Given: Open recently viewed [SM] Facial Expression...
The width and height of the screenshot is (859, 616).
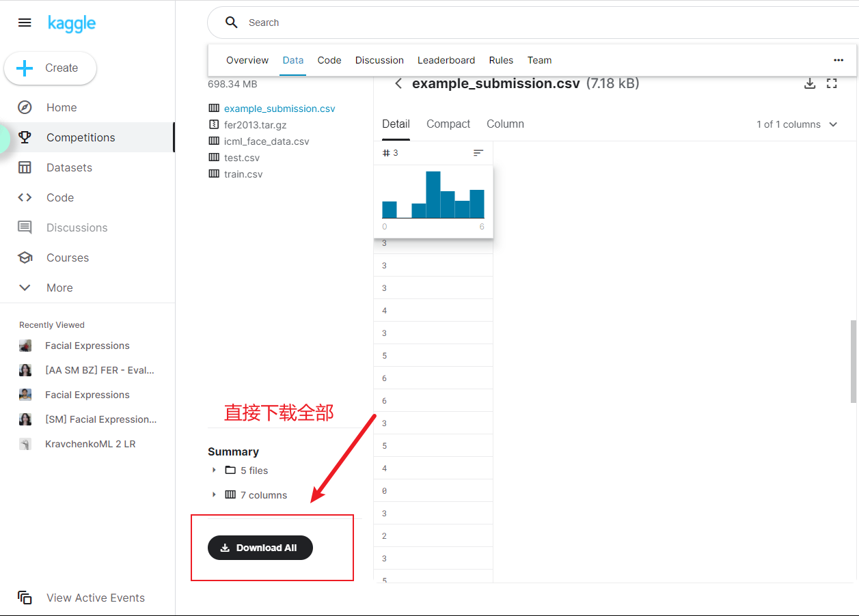Looking at the screenshot, I should point(101,419).
